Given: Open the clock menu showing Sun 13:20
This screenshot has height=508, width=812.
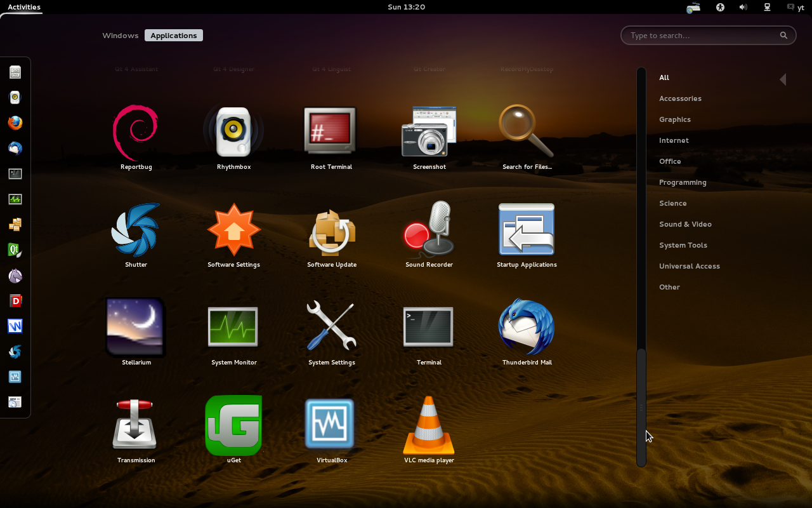Looking at the screenshot, I should point(406,7).
